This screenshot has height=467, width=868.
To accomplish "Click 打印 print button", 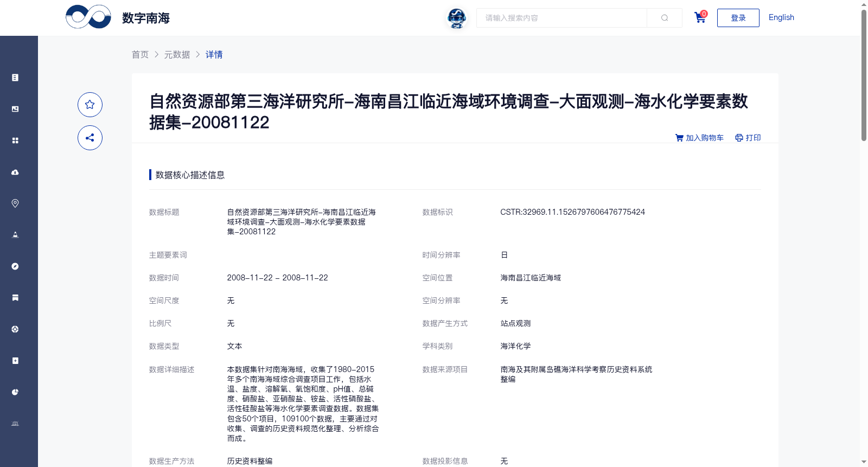I will pyautogui.click(x=748, y=138).
